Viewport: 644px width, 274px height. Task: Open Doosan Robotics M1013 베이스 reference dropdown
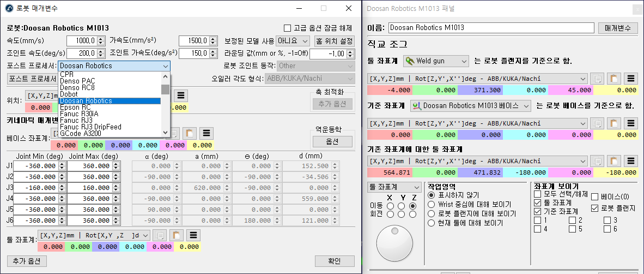[471, 105]
